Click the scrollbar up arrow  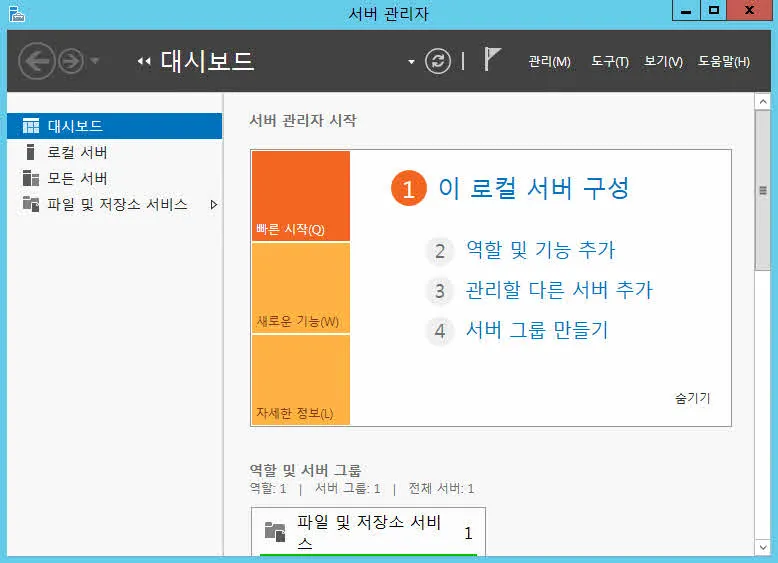tap(763, 102)
